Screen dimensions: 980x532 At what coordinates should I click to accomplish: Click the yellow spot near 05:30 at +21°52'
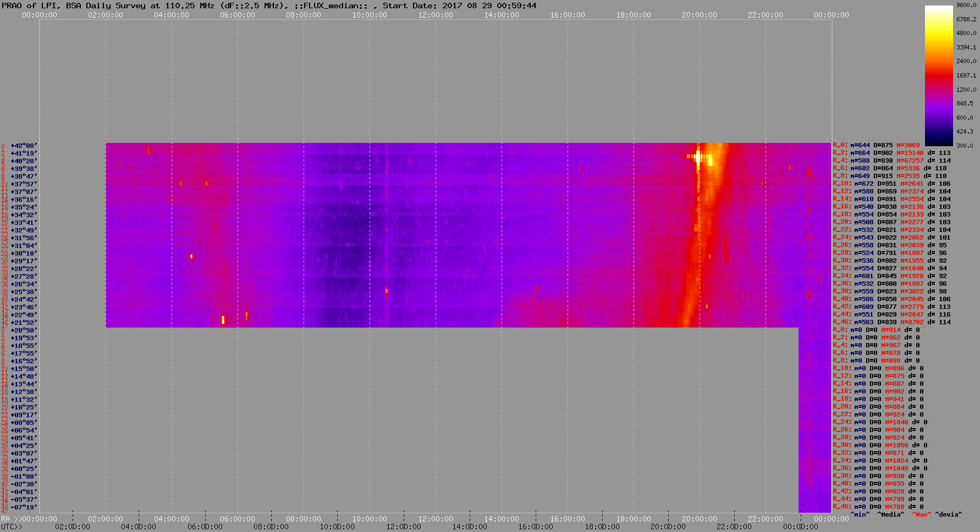pos(223,320)
